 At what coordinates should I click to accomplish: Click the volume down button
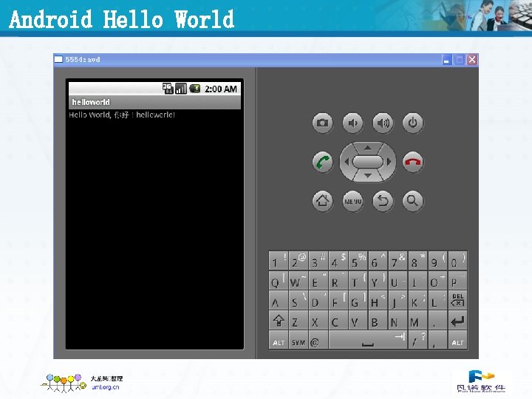click(x=352, y=123)
